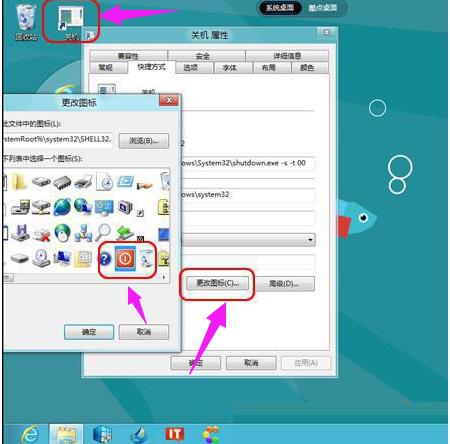Viewport: 450px width, 444px height.
Task: Confirm with 确定 in 更改图标 dialog
Action: coord(89,332)
